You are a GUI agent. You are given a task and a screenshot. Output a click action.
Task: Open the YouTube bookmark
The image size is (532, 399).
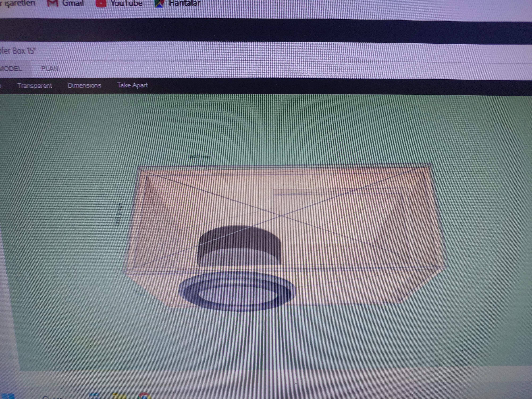pyautogui.click(x=119, y=3)
